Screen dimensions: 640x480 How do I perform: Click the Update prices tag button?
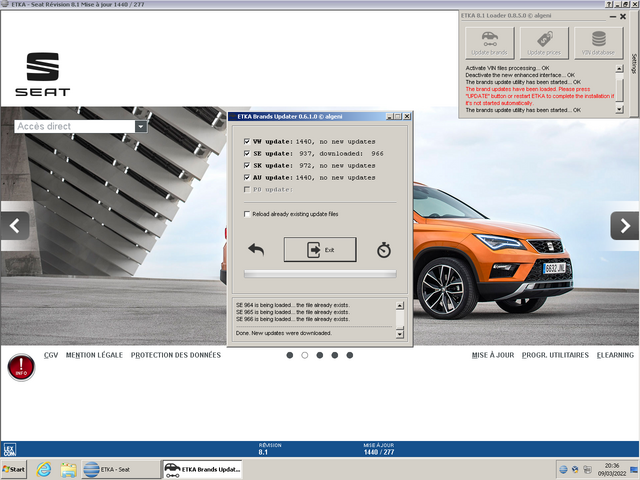pos(544,43)
